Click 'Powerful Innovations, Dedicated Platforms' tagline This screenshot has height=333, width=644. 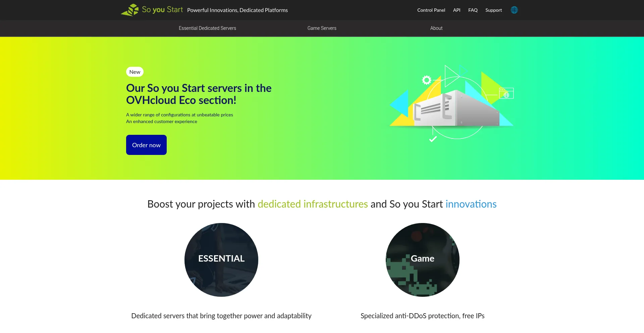(237, 10)
